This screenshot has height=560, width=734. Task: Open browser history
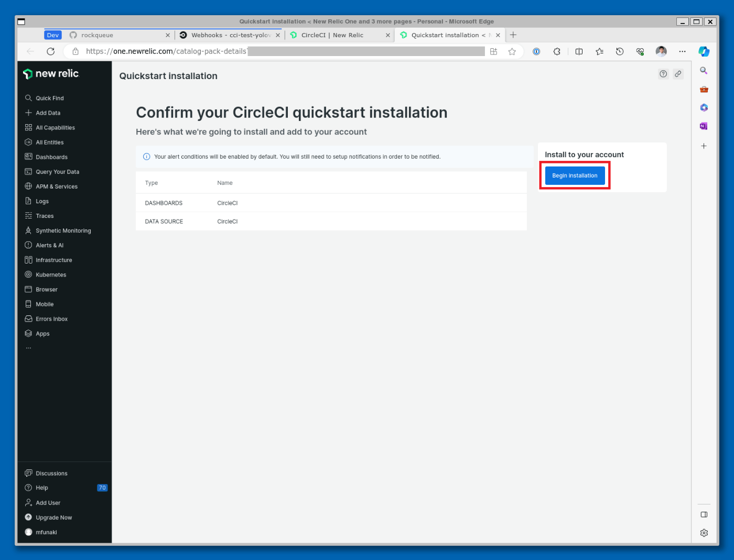(620, 51)
